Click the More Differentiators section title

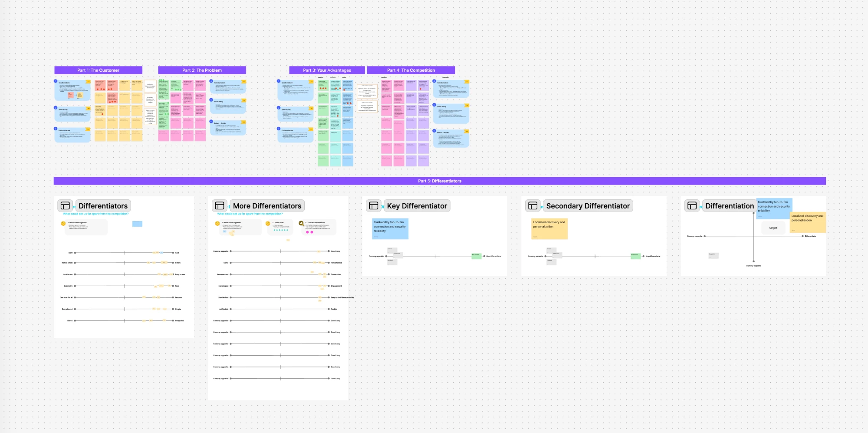[x=267, y=206]
